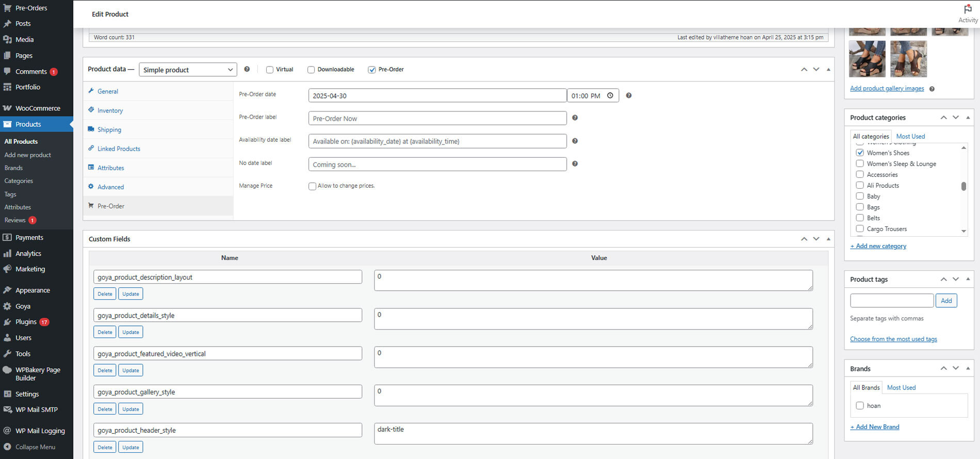Viewport: 980px width, 459px height.
Task: Collapse the Custom Fields panel
Action: [828, 239]
